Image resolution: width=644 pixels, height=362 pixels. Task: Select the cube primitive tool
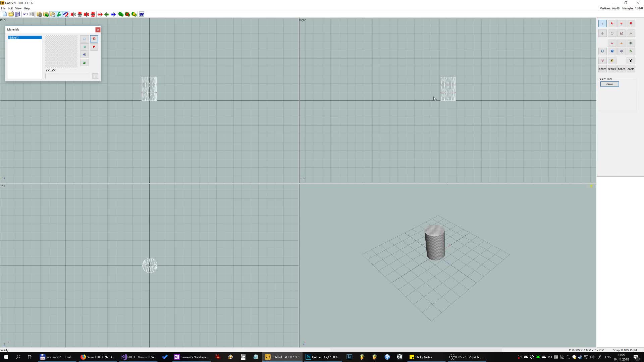pyautogui.click(x=631, y=43)
